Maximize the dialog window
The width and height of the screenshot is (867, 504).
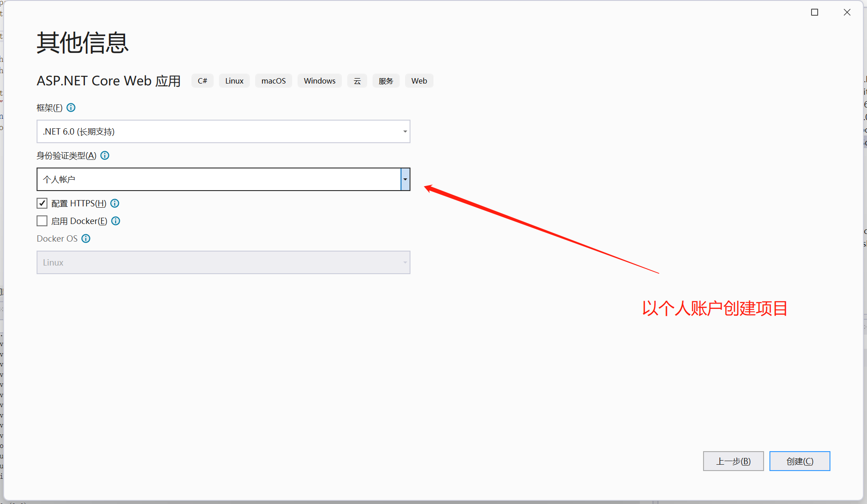click(x=815, y=12)
